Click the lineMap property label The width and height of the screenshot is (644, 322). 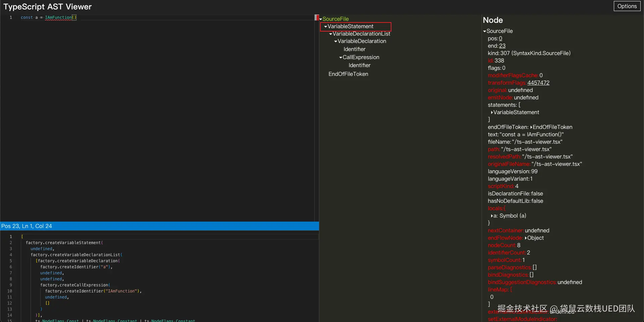tap(498, 290)
